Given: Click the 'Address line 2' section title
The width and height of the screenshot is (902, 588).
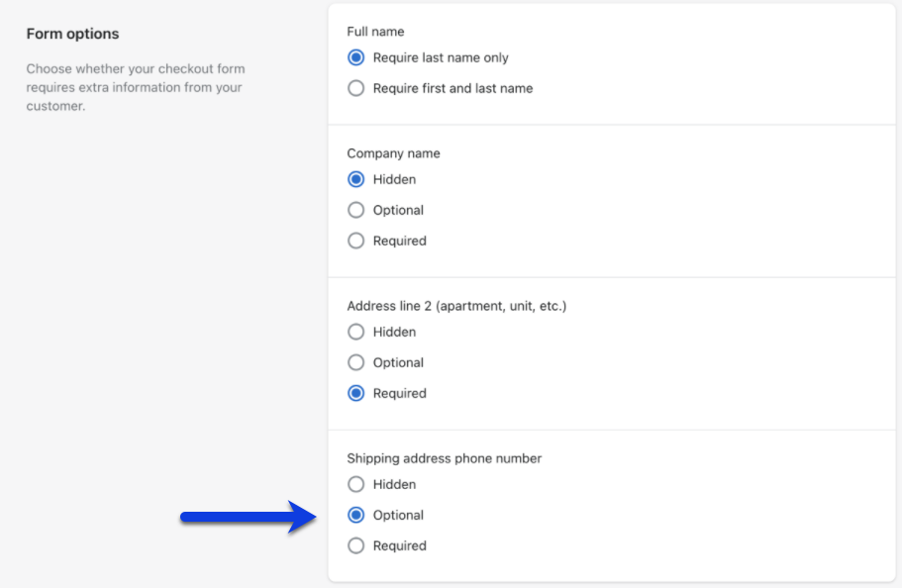Looking at the screenshot, I should 456,306.
